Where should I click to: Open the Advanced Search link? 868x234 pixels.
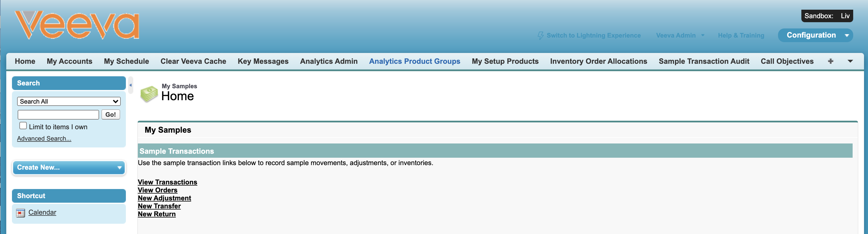click(x=44, y=139)
